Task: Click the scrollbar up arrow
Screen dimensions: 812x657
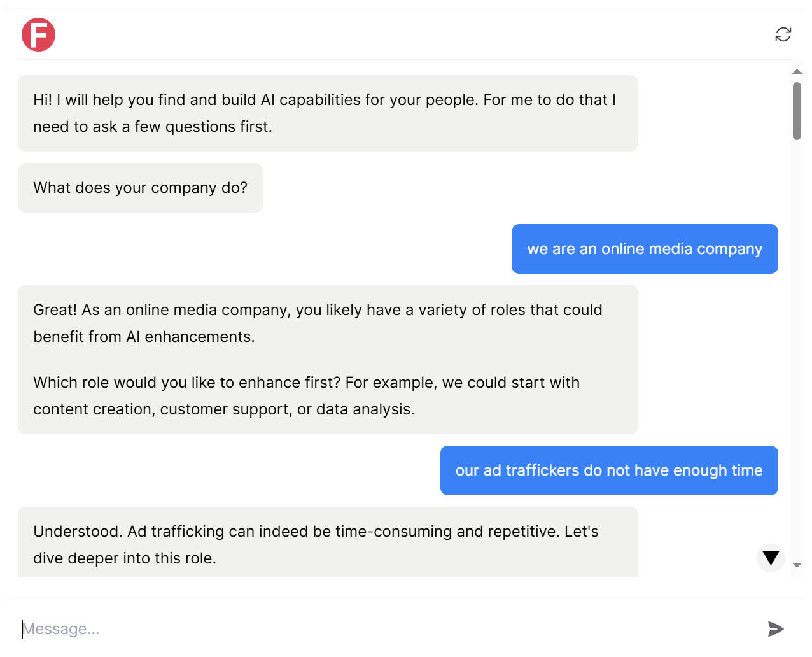Action: click(x=797, y=71)
